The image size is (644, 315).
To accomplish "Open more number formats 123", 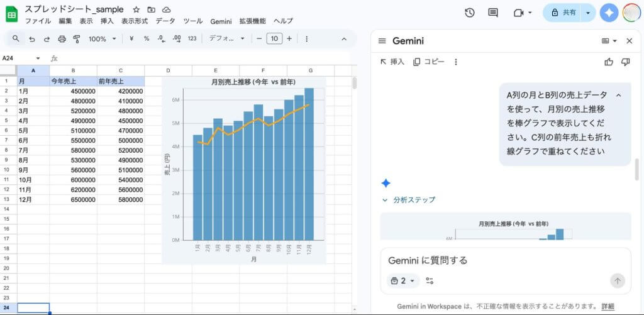I will click(192, 38).
